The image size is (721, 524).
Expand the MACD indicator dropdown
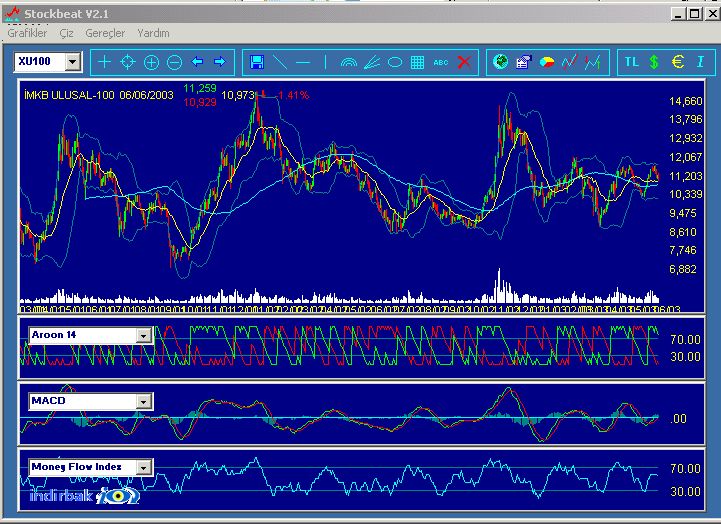click(143, 402)
